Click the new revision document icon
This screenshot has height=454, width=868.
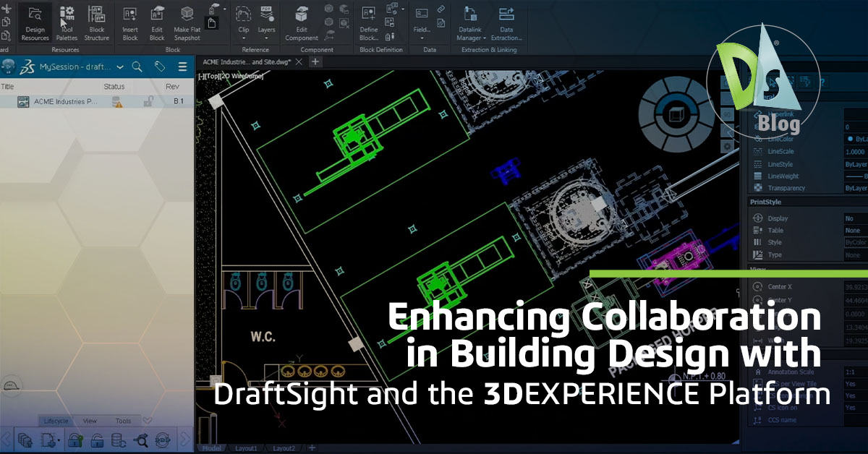[50, 440]
